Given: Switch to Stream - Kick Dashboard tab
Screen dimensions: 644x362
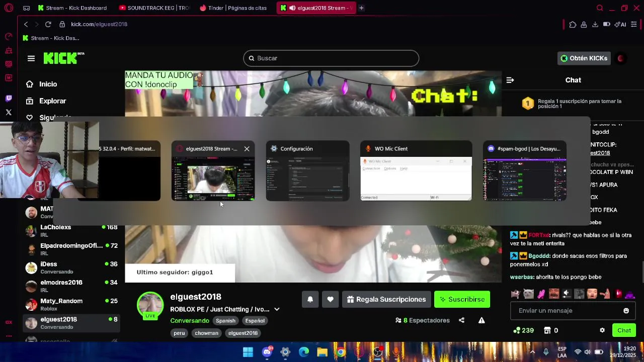Looking at the screenshot, I should pos(72,8).
